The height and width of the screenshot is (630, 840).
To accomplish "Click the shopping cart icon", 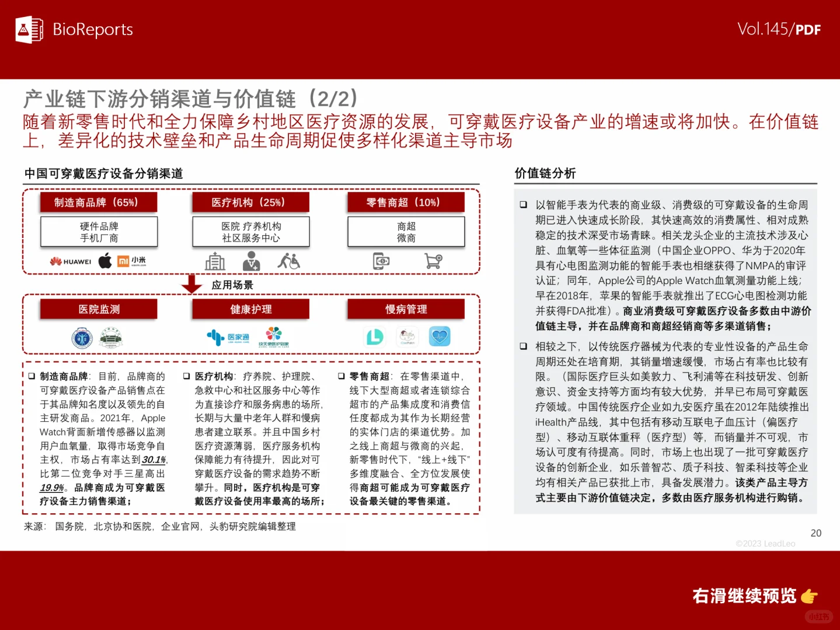I will (x=432, y=261).
